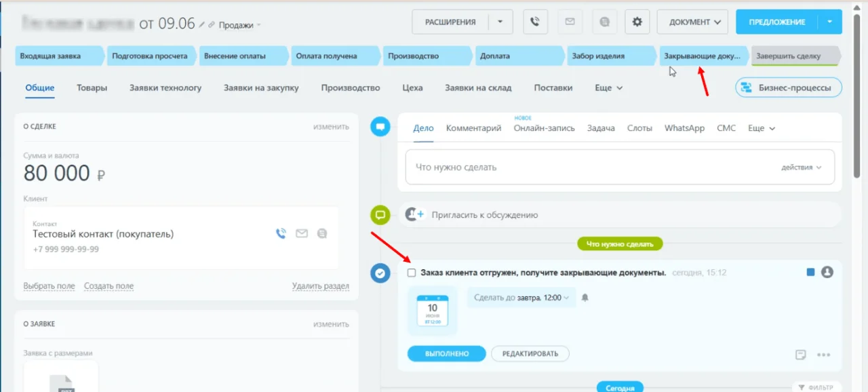
Task: Open the Сделать до завтра 12:00 deadline dropdown
Action: (x=521, y=297)
